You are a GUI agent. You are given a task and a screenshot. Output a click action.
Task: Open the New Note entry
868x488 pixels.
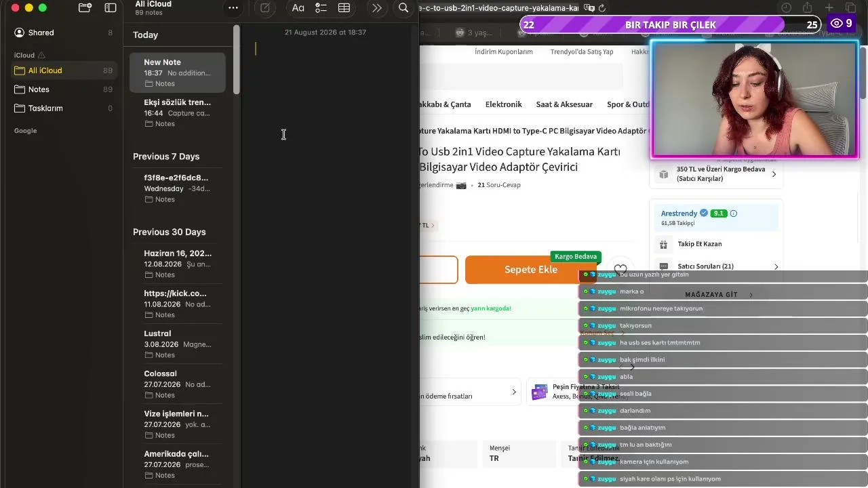tap(178, 73)
